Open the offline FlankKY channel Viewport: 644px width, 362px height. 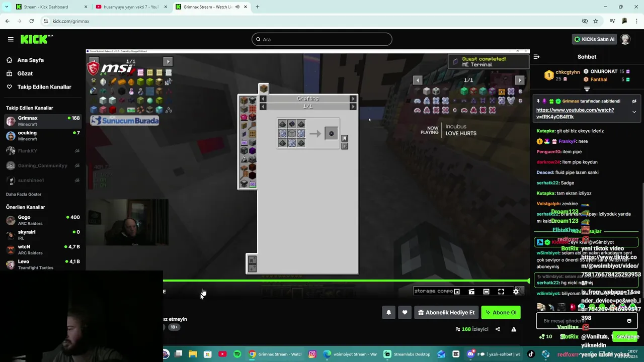[43, 151]
